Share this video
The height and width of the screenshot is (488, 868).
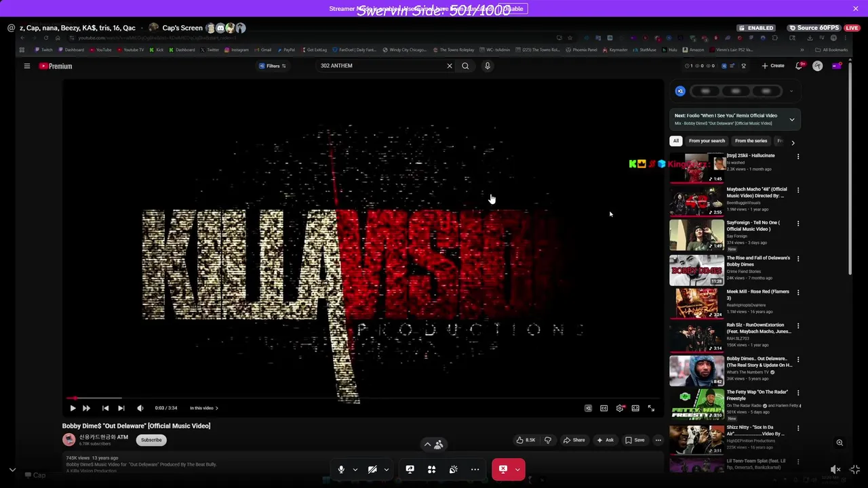(574, 440)
